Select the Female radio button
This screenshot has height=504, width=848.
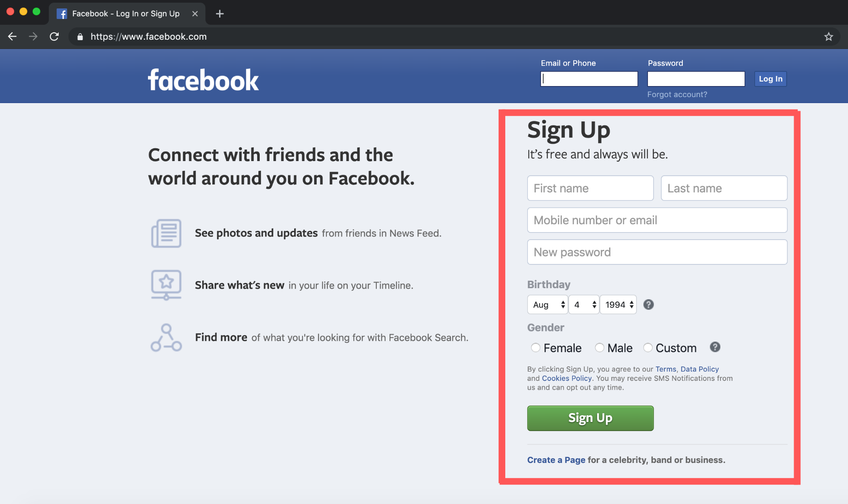[x=534, y=347]
